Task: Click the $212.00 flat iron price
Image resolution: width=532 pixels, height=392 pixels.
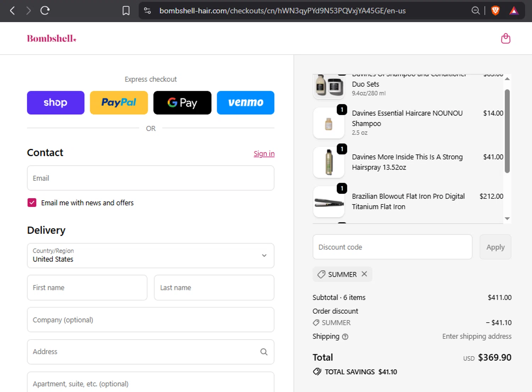Action: 491,196
